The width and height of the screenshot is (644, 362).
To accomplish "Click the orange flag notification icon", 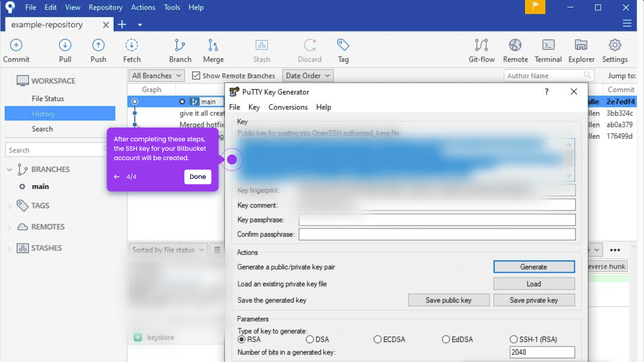I will click(x=535, y=6).
